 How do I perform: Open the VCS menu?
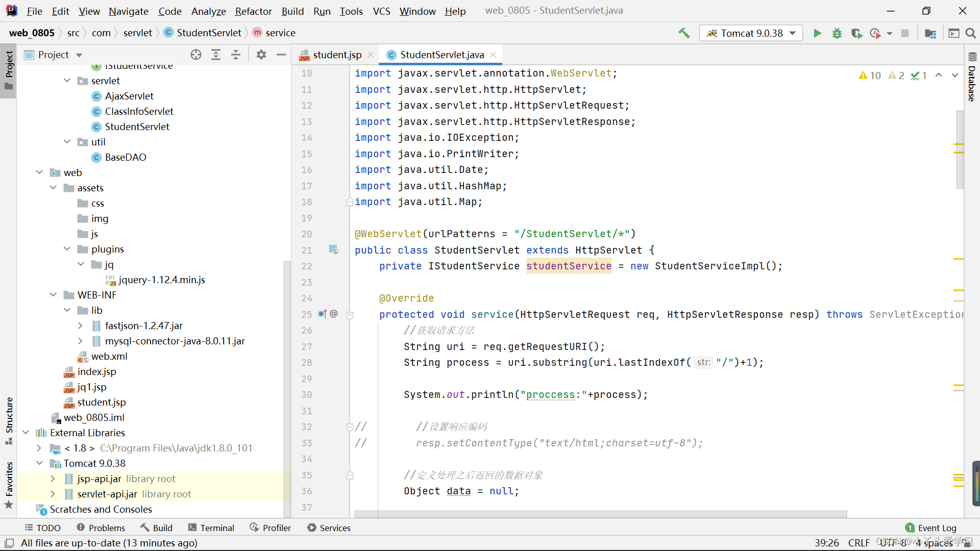point(381,11)
